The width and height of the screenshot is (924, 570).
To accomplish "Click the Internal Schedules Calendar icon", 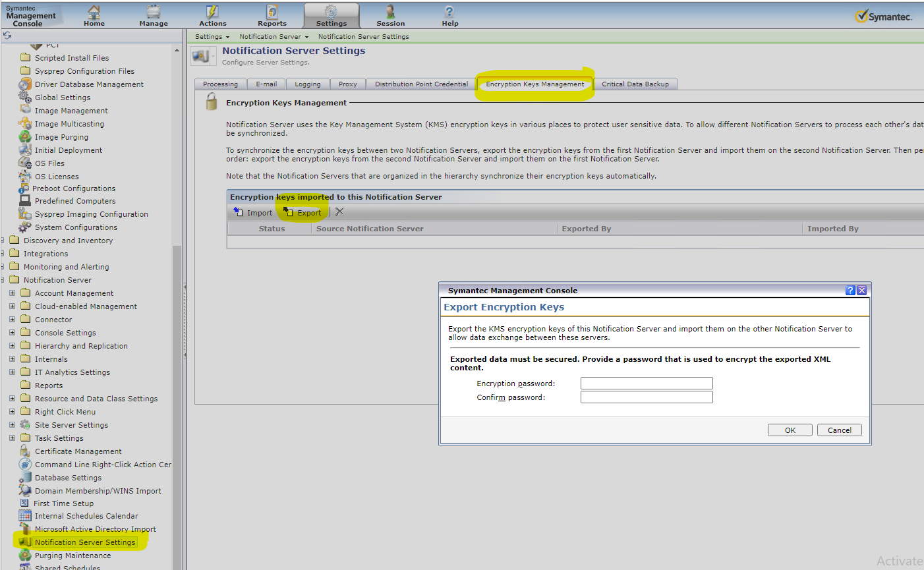I will click(x=25, y=515).
